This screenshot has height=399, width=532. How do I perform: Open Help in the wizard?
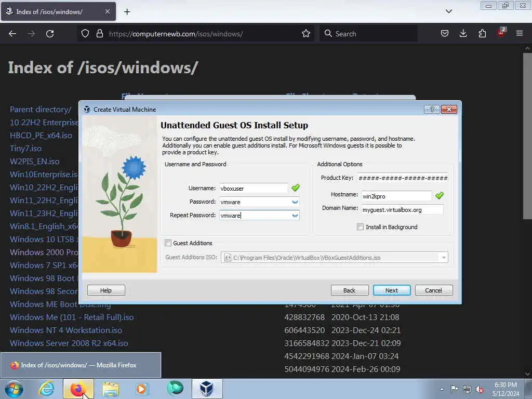(x=106, y=290)
